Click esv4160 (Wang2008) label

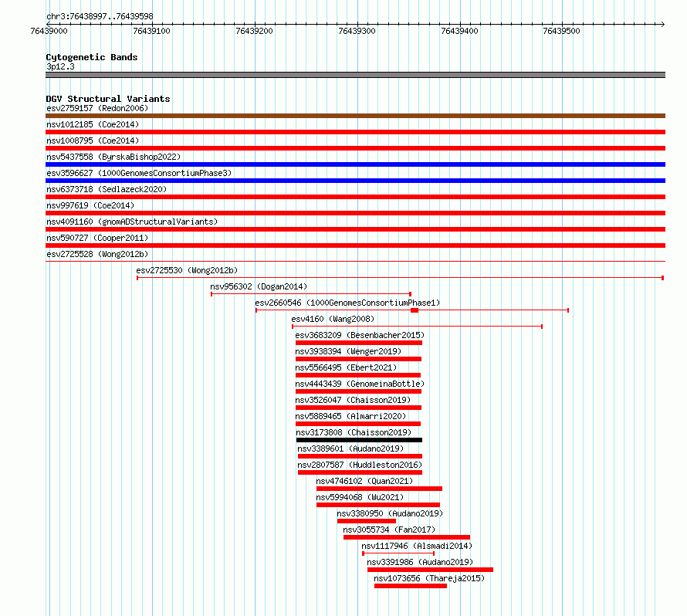(x=333, y=319)
